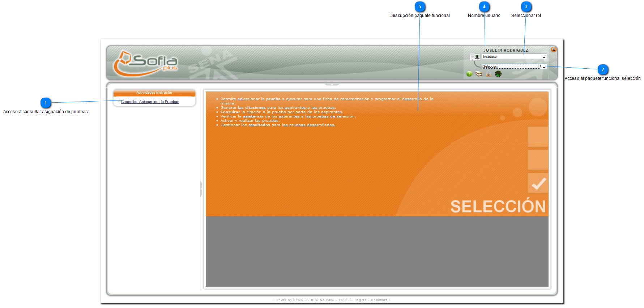Image resolution: width=644 pixels, height=308 pixels.
Task: Open Consultar Asignación de Pruebas link
Action: pos(150,102)
